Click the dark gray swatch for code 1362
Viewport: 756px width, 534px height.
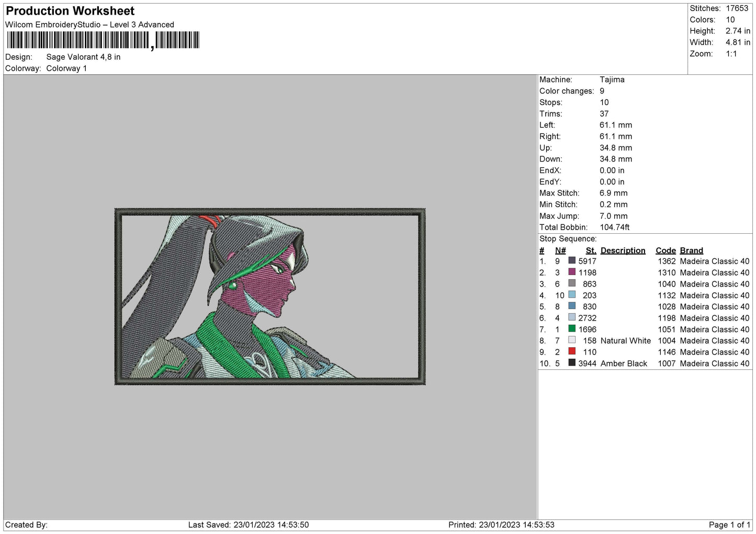click(x=572, y=261)
